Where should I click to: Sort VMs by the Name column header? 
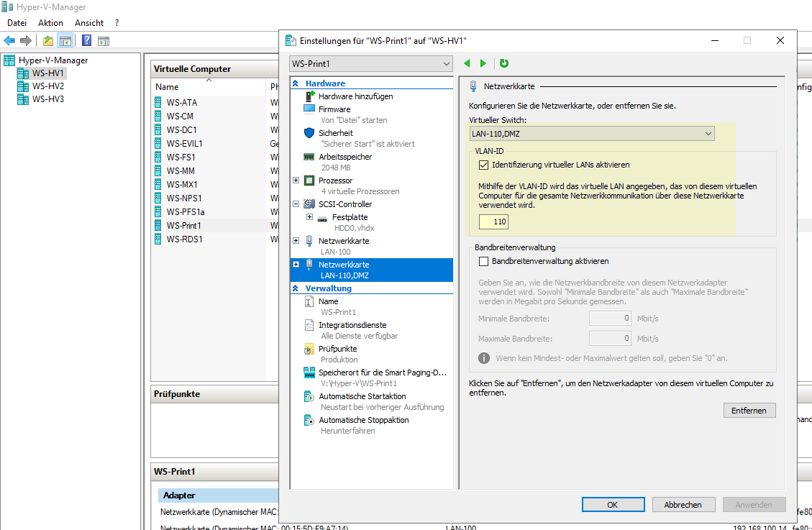pos(208,87)
